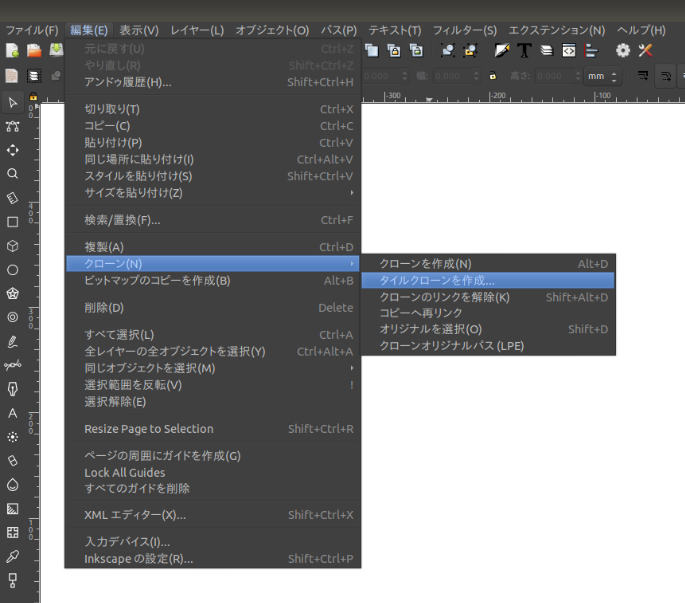
Task: Click the 幅 width input field
Action: [x=453, y=76]
